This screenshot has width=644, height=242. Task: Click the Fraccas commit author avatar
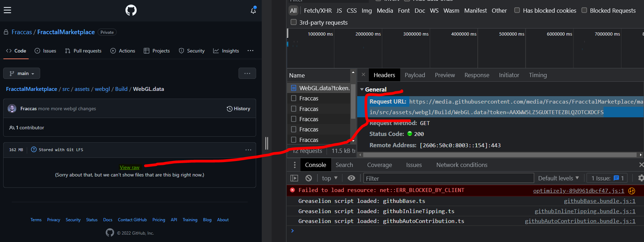coord(12,108)
